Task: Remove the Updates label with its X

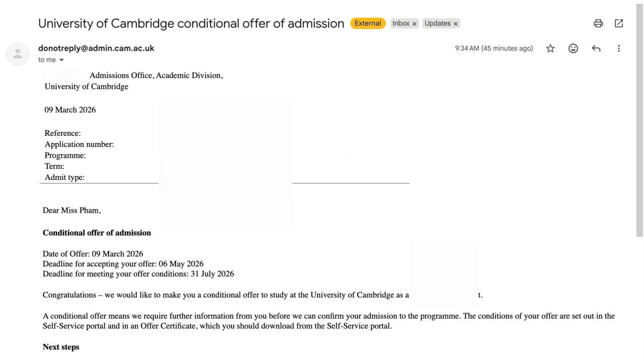Action: point(455,24)
